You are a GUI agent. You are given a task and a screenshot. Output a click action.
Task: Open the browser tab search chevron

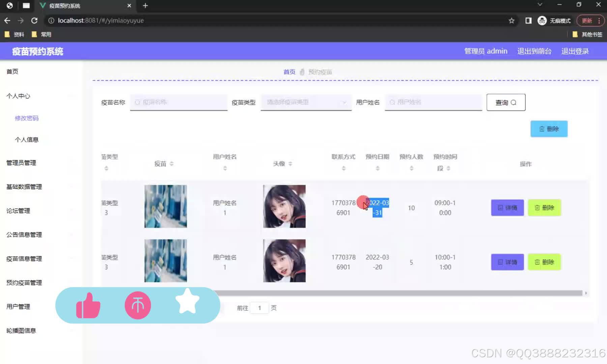[x=539, y=4]
